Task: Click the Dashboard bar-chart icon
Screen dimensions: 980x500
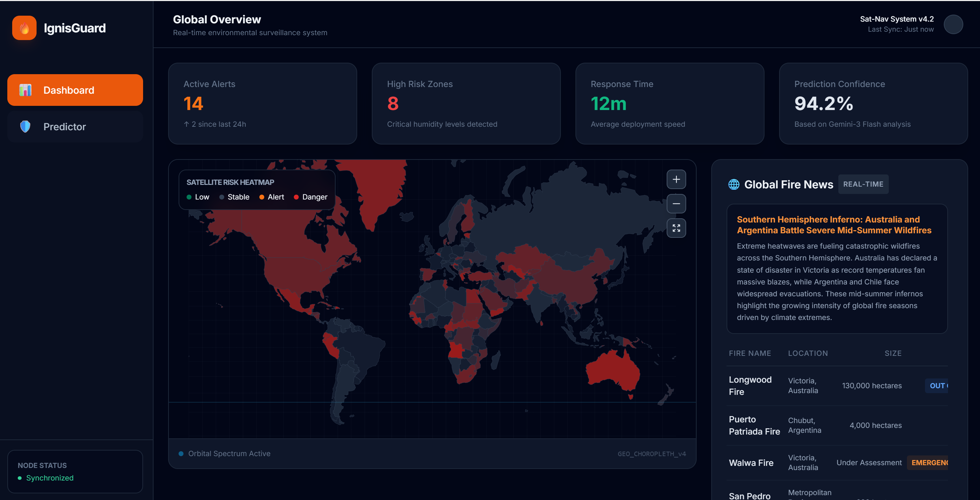Action: (25, 90)
